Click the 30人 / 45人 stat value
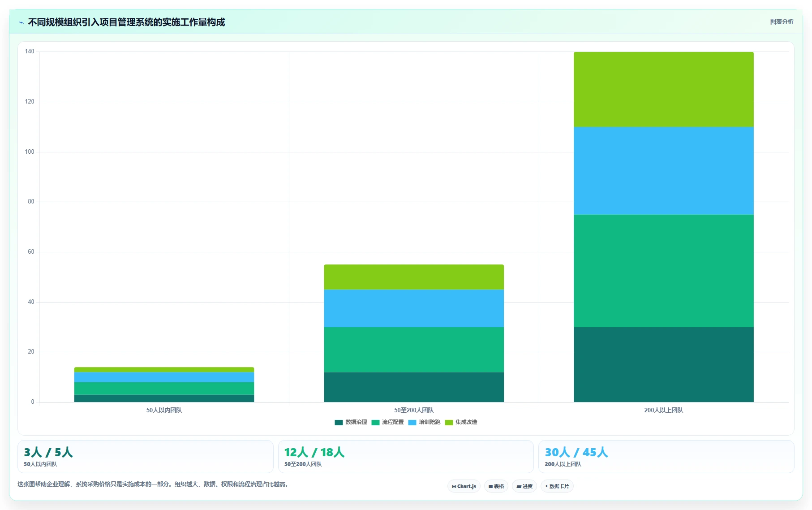Screen dimensions: 812x510 576,452
